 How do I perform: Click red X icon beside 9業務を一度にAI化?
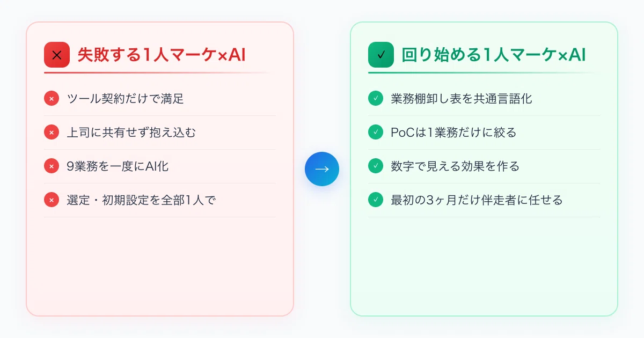(x=52, y=166)
